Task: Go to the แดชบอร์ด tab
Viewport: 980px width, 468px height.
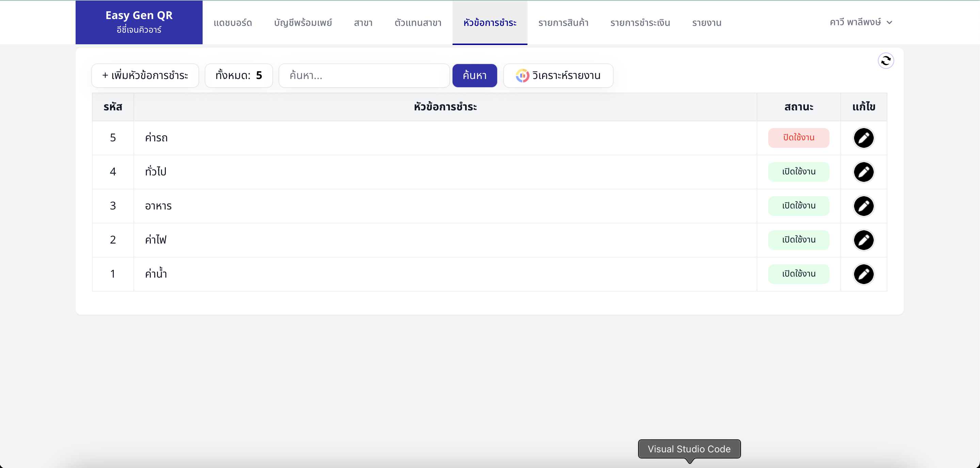Action: (233, 23)
